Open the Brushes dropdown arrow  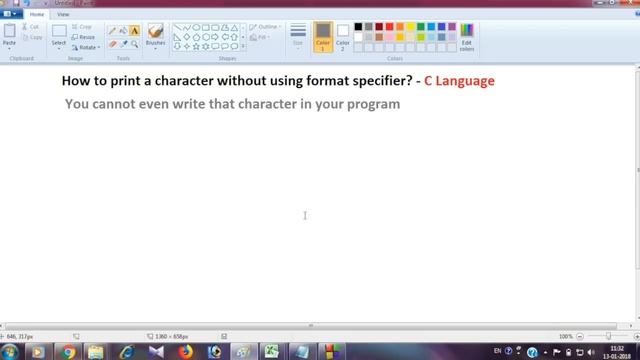click(156, 49)
